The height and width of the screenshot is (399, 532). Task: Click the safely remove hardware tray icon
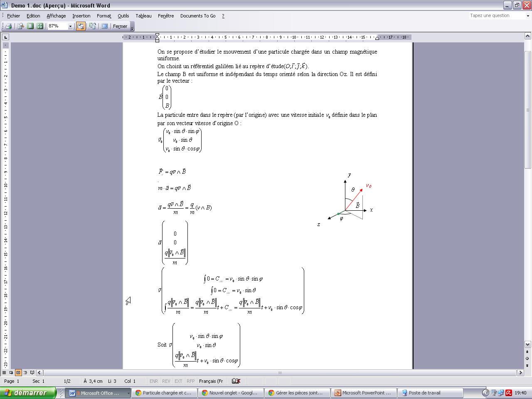tap(494, 393)
